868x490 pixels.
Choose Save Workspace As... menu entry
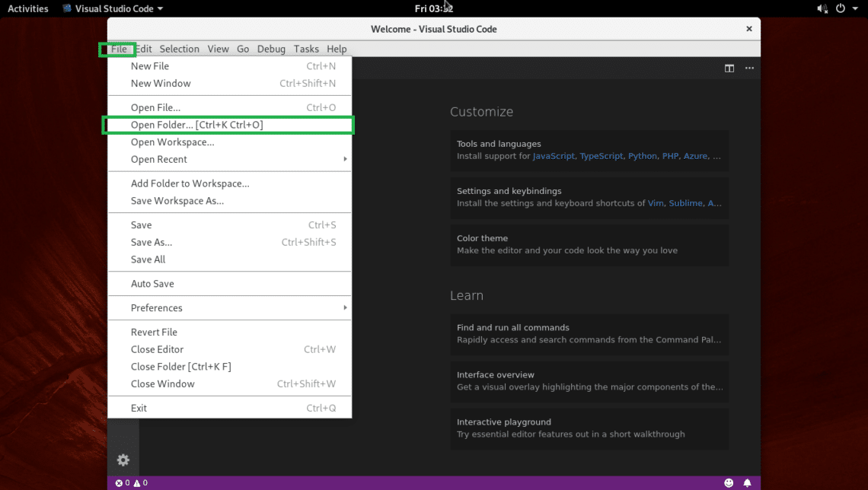(177, 201)
